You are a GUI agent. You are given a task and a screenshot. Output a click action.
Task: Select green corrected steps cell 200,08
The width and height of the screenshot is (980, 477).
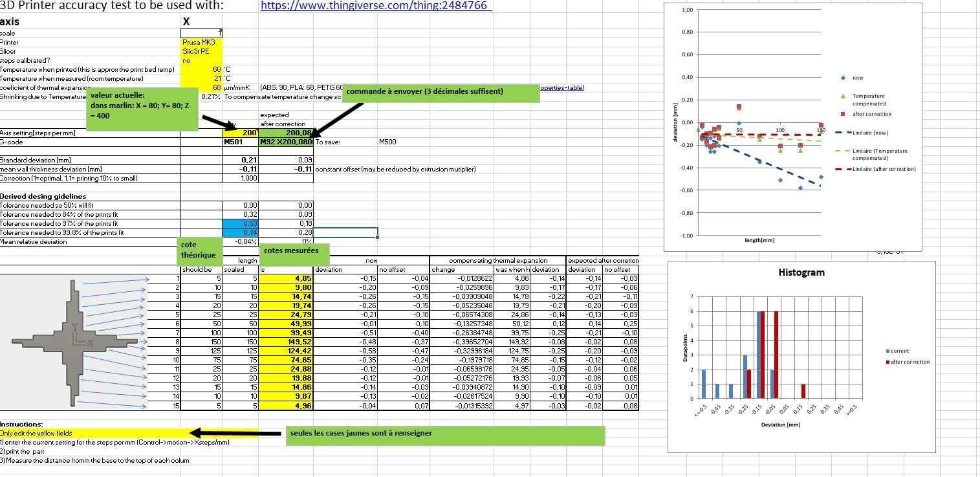click(x=286, y=133)
